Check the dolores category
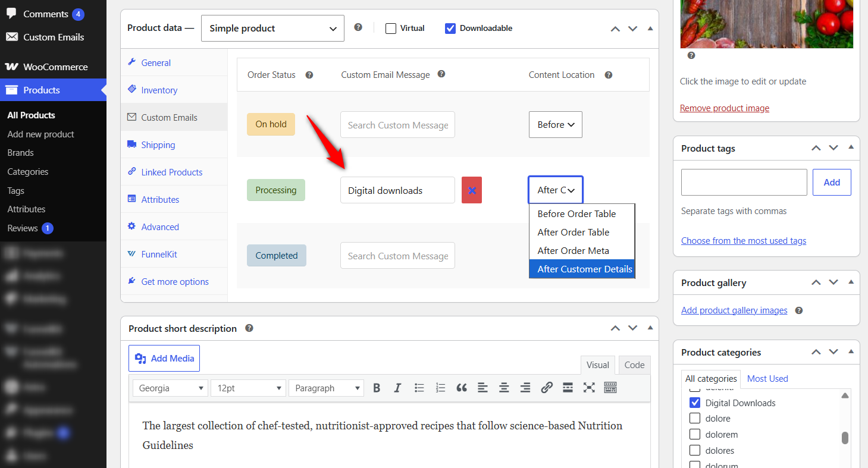The image size is (868, 468). coord(695,450)
